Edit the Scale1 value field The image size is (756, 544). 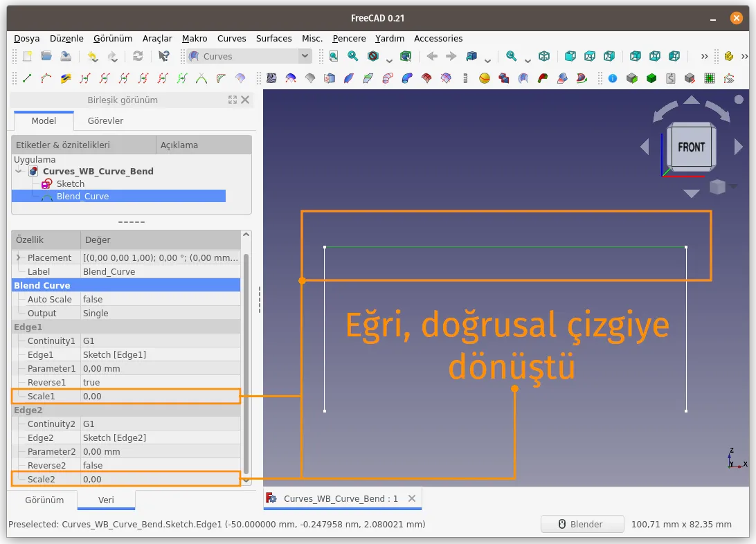(161, 396)
